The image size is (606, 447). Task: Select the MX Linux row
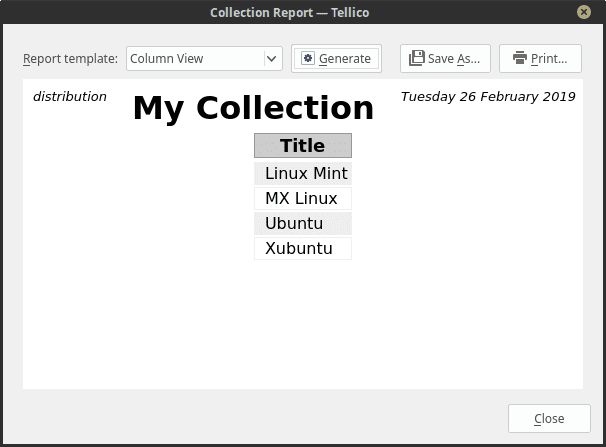[303, 199]
